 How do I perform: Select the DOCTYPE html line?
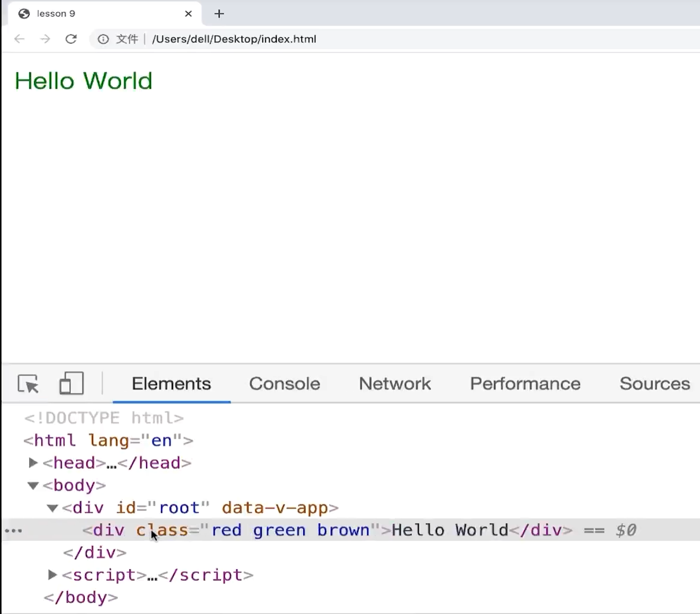point(104,418)
